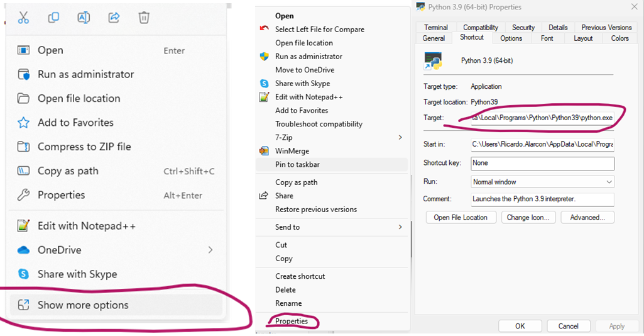Open the Run dropdown showing Normal window
The width and height of the screenshot is (644, 336).
(543, 182)
